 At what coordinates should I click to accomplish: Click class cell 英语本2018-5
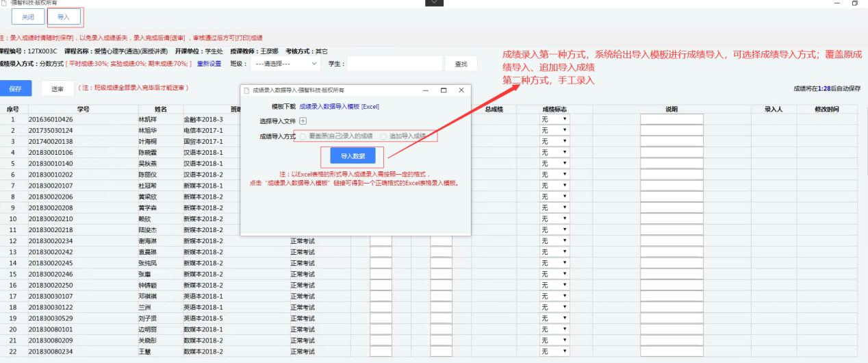pyautogui.click(x=204, y=318)
